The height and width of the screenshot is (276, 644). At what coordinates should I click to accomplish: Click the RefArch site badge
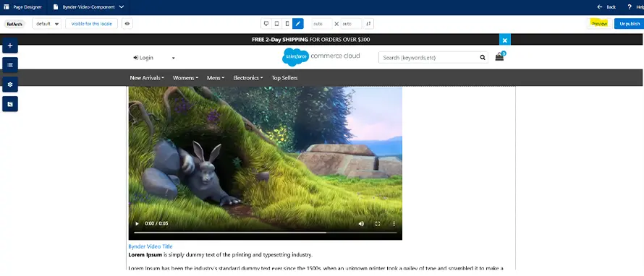coord(14,24)
